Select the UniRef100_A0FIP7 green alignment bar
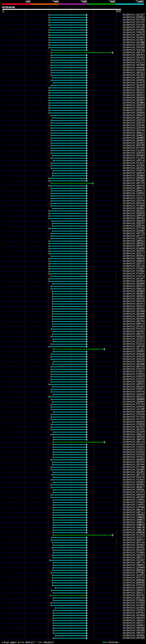Image resolution: width=146 pixels, height=644 pixels. (x=82, y=53)
